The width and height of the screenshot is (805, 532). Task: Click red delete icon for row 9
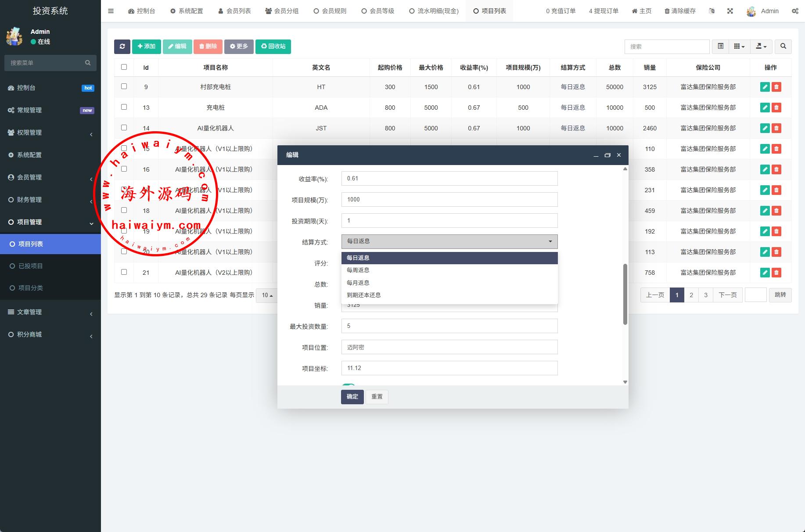pyautogui.click(x=776, y=87)
